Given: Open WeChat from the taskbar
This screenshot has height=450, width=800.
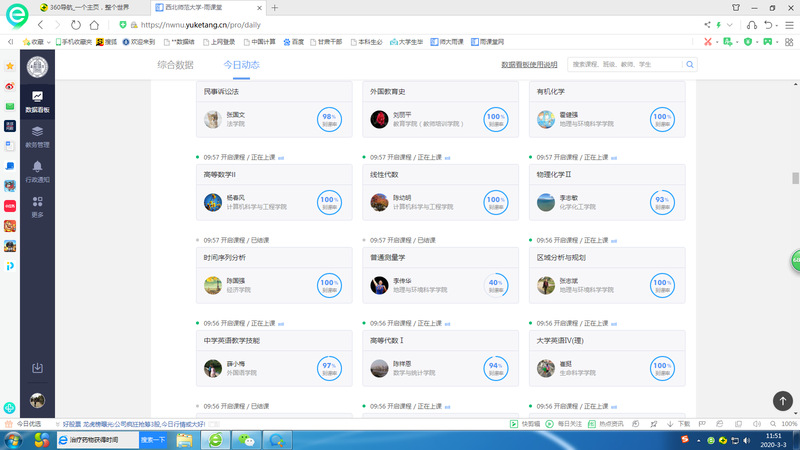Looking at the screenshot, I should [247, 440].
